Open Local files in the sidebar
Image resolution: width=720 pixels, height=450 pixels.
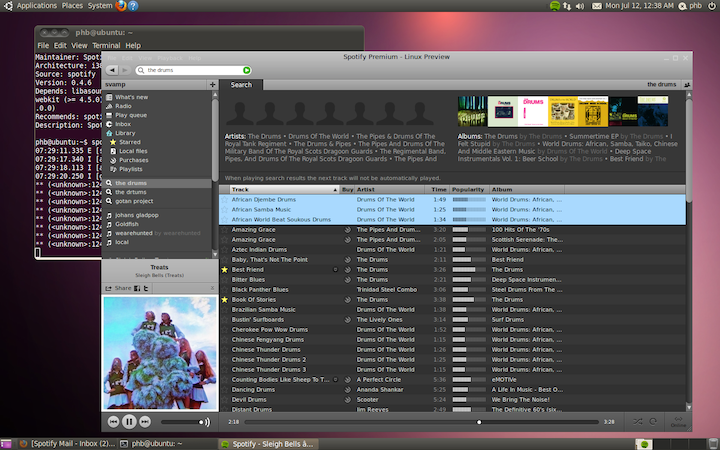pos(133,151)
